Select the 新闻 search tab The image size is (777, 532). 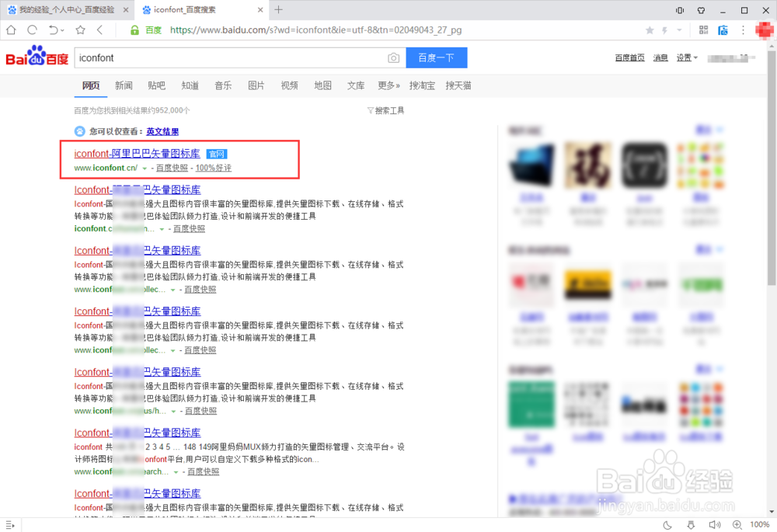[124, 85]
